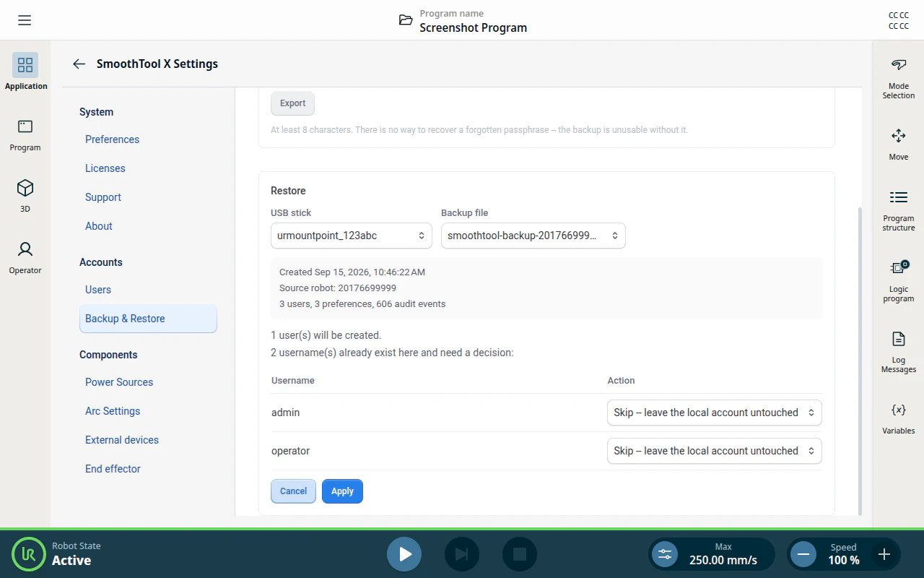Viewport: 924px width, 578px height.
Task: Open the program folder icon
Action: point(406,20)
